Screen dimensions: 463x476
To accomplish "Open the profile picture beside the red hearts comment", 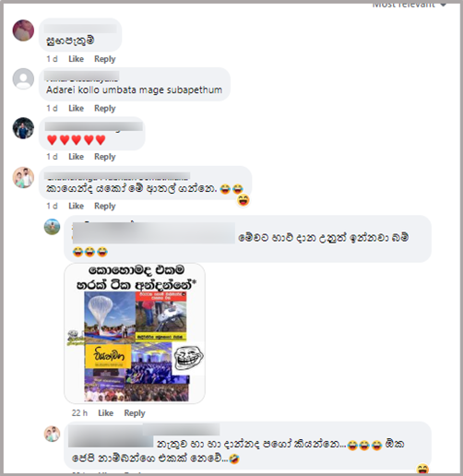I will point(23,128).
